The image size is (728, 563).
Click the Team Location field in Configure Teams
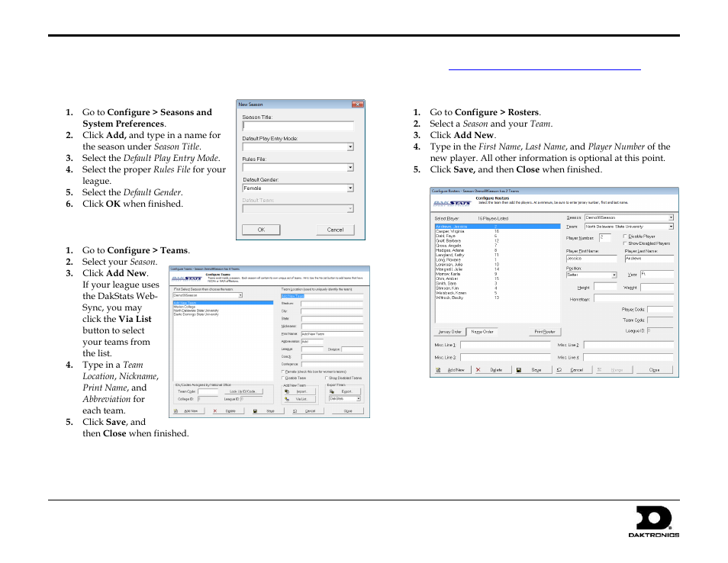(322, 296)
